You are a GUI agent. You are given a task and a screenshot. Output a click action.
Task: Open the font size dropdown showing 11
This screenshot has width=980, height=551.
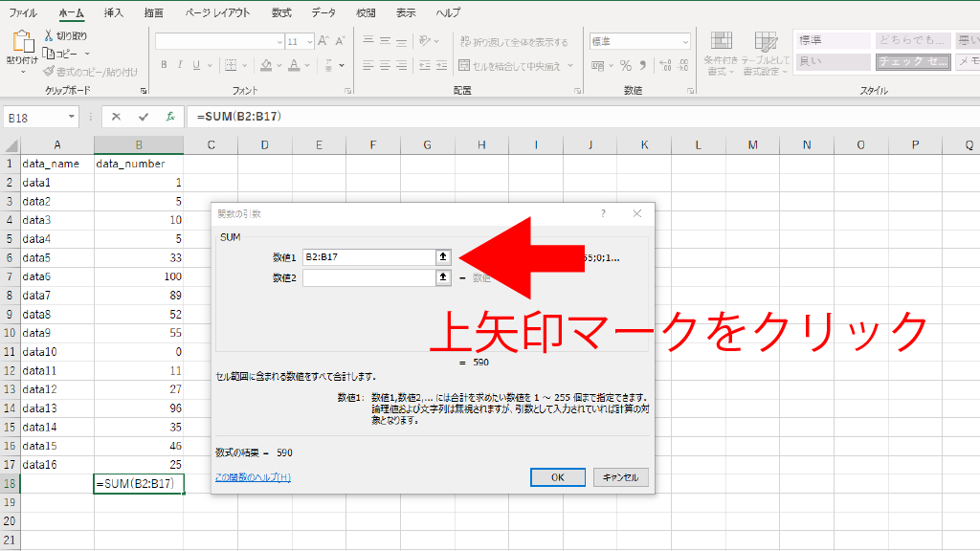coord(307,42)
